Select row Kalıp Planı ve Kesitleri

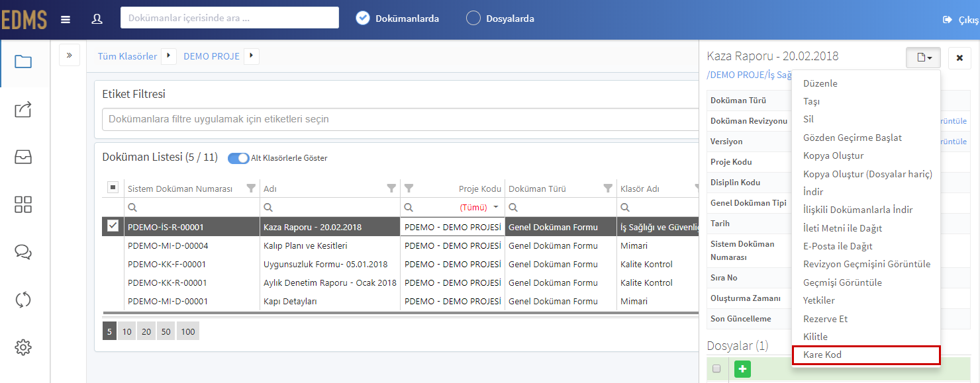pyautogui.click(x=401, y=245)
